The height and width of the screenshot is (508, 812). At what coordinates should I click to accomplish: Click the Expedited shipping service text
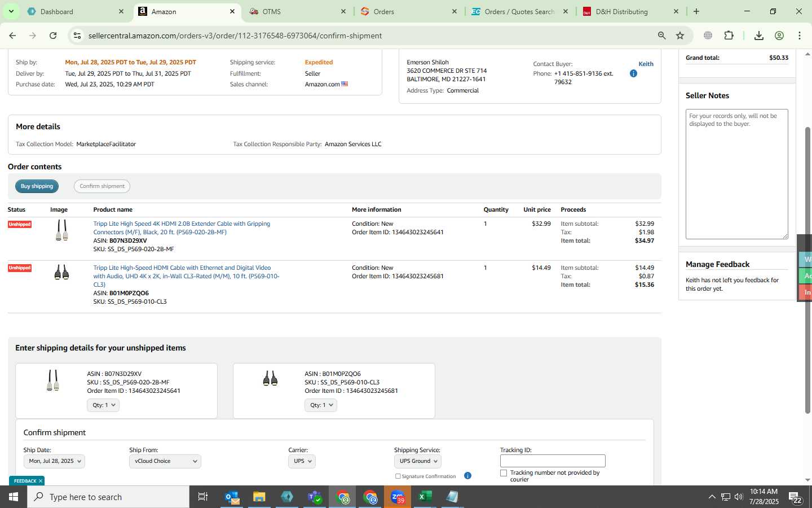click(x=319, y=62)
